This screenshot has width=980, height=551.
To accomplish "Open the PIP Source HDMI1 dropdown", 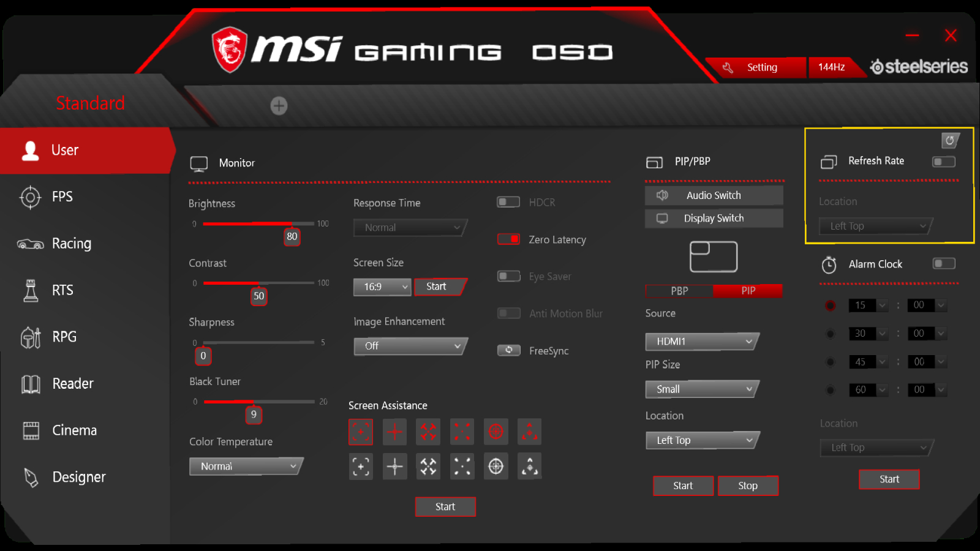I will tap(702, 342).
